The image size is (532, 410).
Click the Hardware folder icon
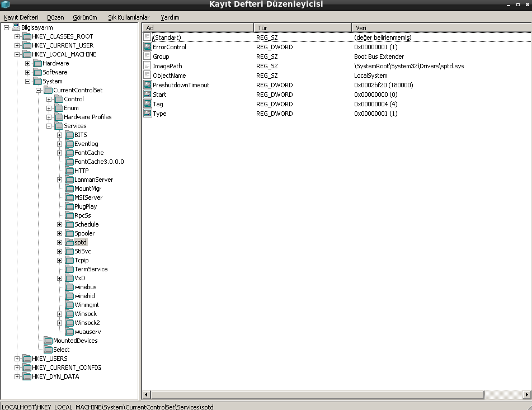(x=37, y=63)
